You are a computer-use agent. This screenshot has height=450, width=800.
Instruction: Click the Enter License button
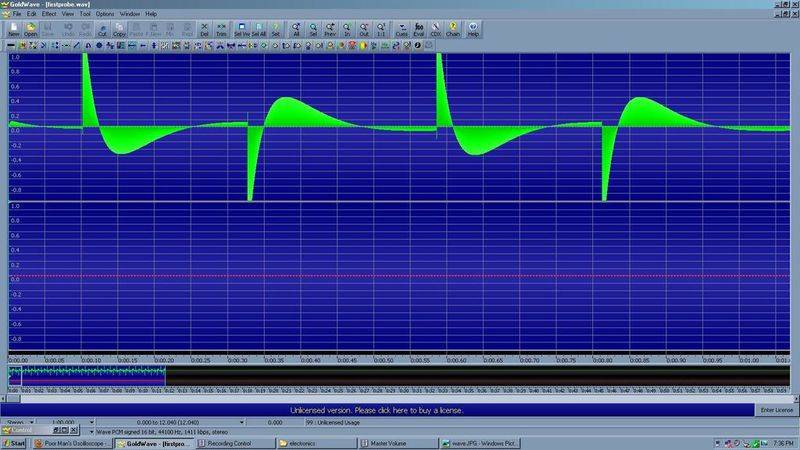pyautogui.click(x=775, y=410)
